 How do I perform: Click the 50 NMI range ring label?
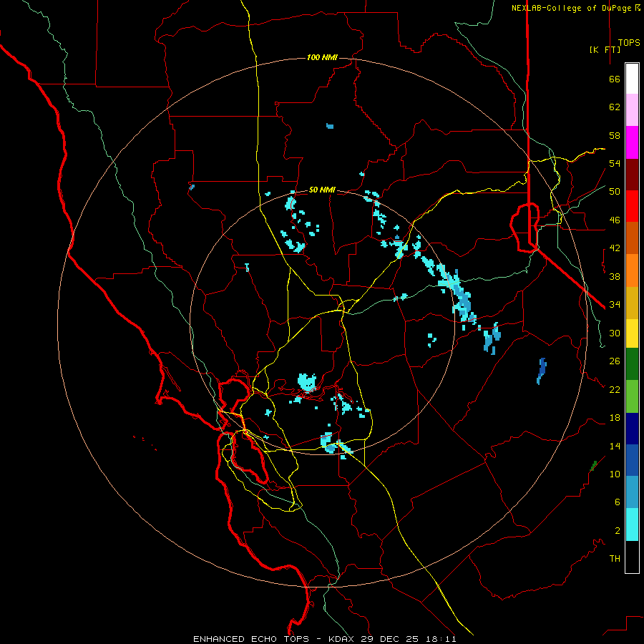tap(322, 190)
